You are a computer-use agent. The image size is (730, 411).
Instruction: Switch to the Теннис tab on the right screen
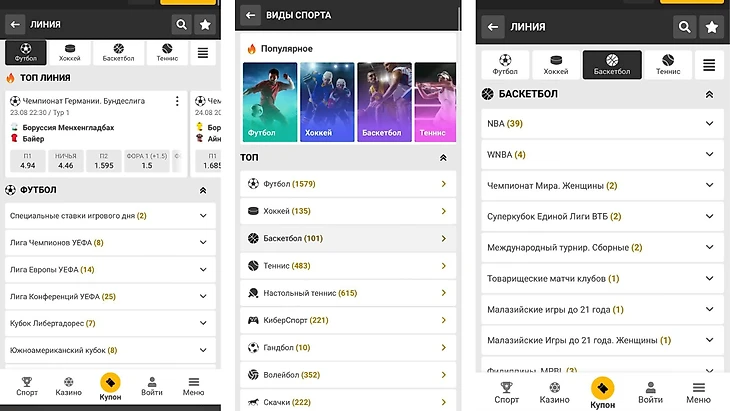point(668,65)
